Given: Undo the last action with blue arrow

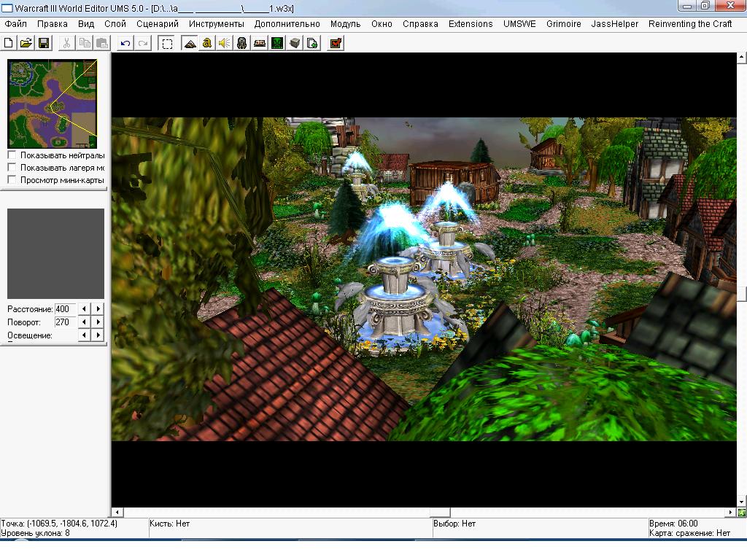Looking at the screenshot, I should pos(125,43).
